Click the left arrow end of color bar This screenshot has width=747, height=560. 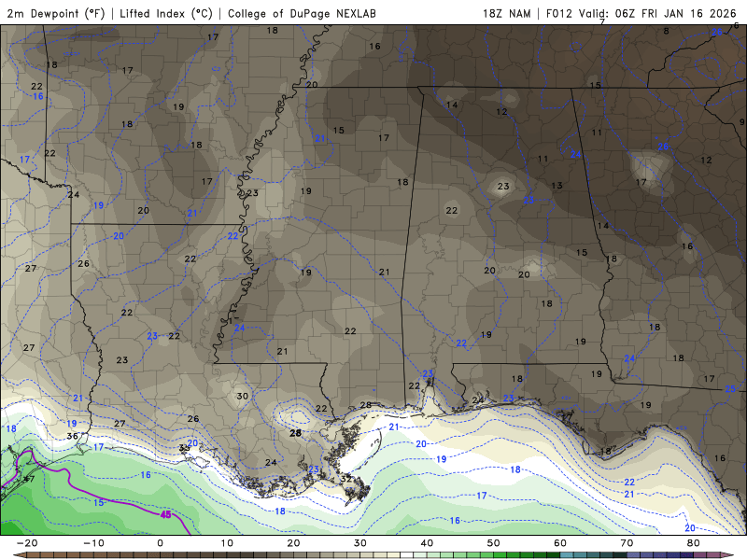[x=18, y=555]
